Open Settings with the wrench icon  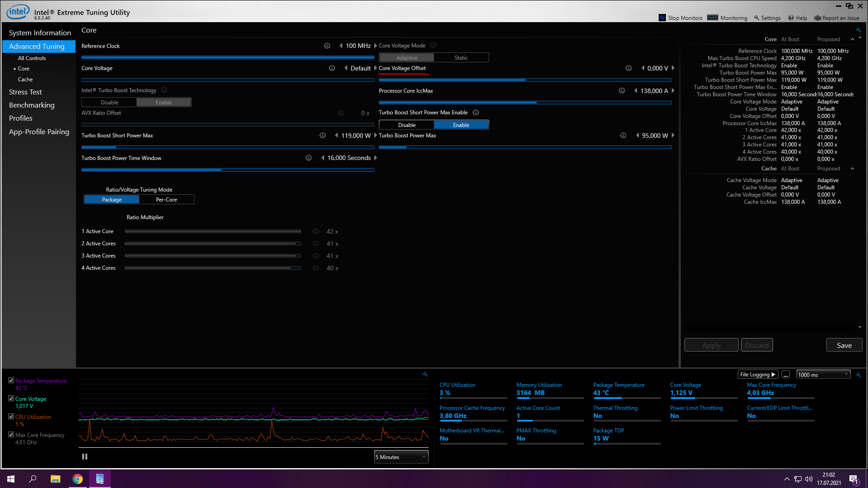756,18
